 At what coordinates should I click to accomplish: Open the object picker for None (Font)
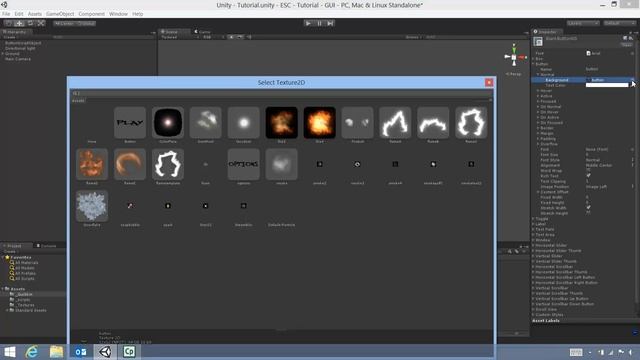[632, 149]
